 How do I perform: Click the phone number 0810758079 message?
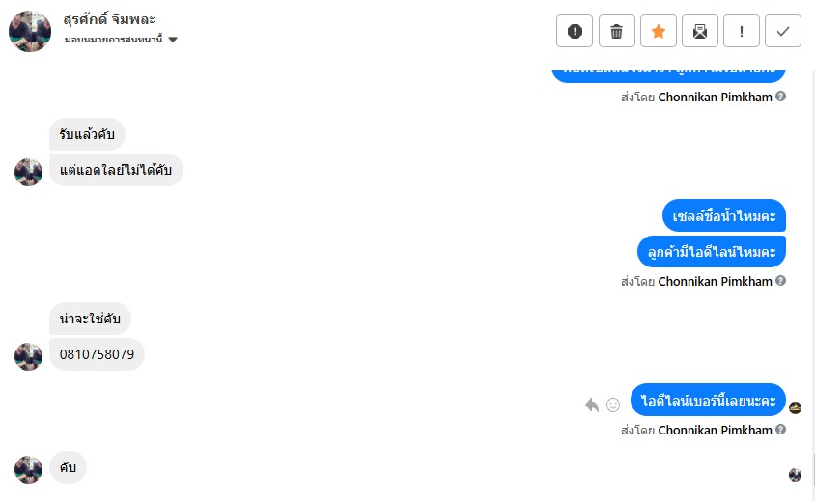(97, 354)
